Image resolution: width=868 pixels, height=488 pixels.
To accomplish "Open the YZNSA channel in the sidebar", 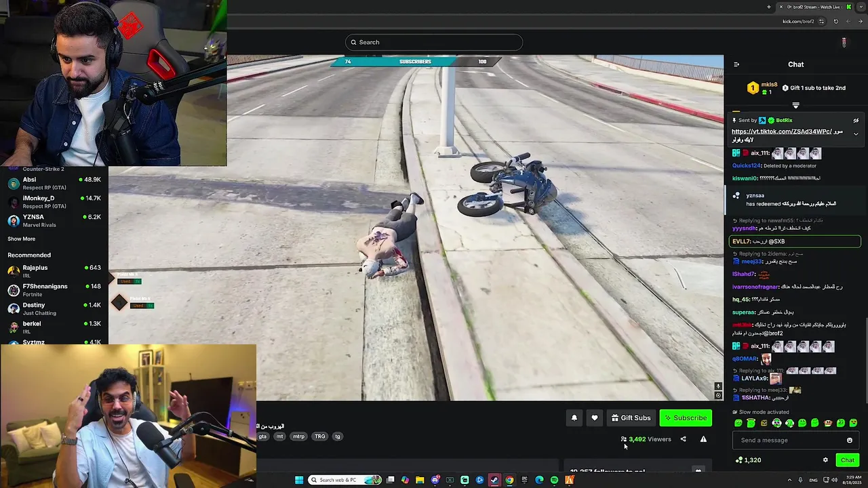I will click(54, 220).
